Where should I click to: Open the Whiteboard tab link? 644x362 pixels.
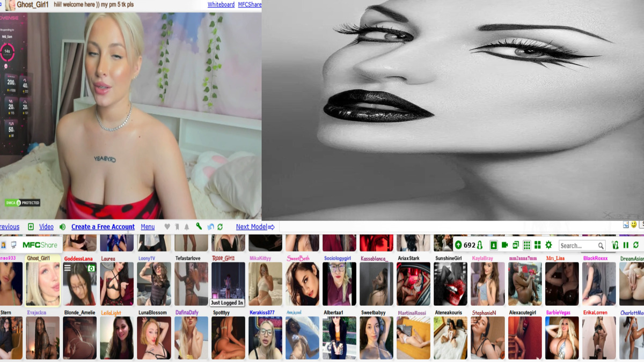click(x=221, y=4)
